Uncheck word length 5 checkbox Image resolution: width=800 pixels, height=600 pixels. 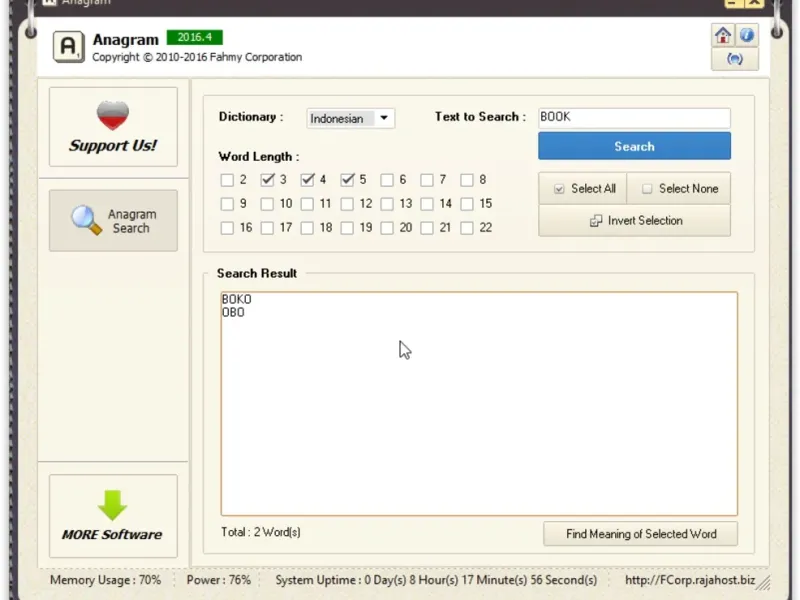tap(347, 180)
